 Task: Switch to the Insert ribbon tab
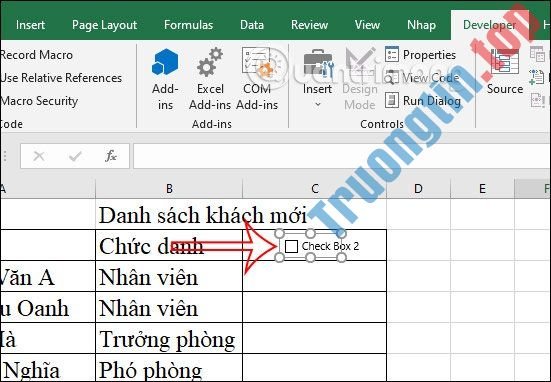point(30,25)
